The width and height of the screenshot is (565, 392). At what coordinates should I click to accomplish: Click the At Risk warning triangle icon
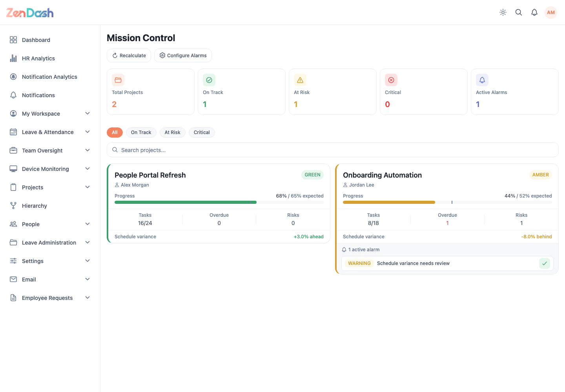tap(300, 80)
